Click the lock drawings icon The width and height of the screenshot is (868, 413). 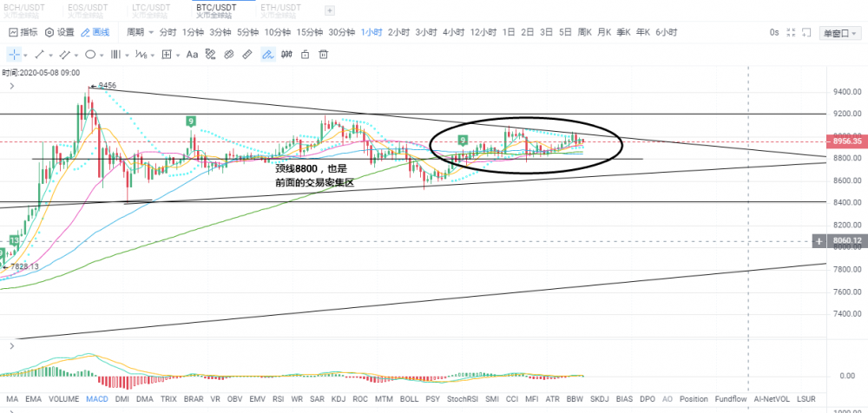(x=305, y=54)
